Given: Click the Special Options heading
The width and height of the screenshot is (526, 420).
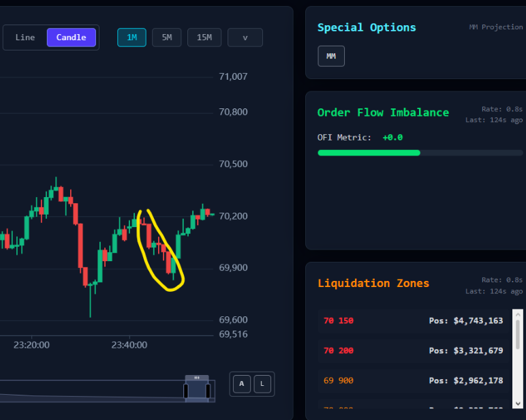Looking at the screenshot, I should (x=367, y=27).
